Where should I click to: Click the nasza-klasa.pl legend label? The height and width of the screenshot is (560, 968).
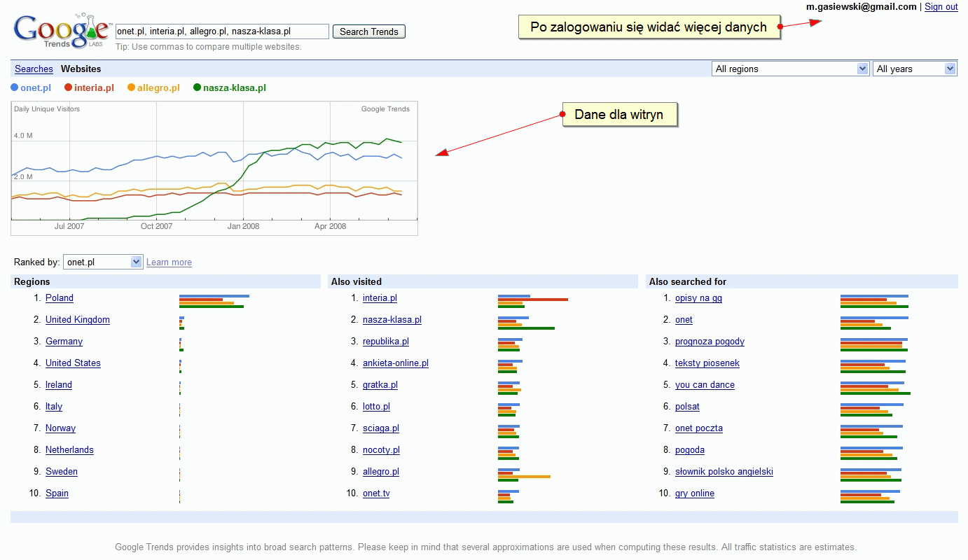(235, 87)
